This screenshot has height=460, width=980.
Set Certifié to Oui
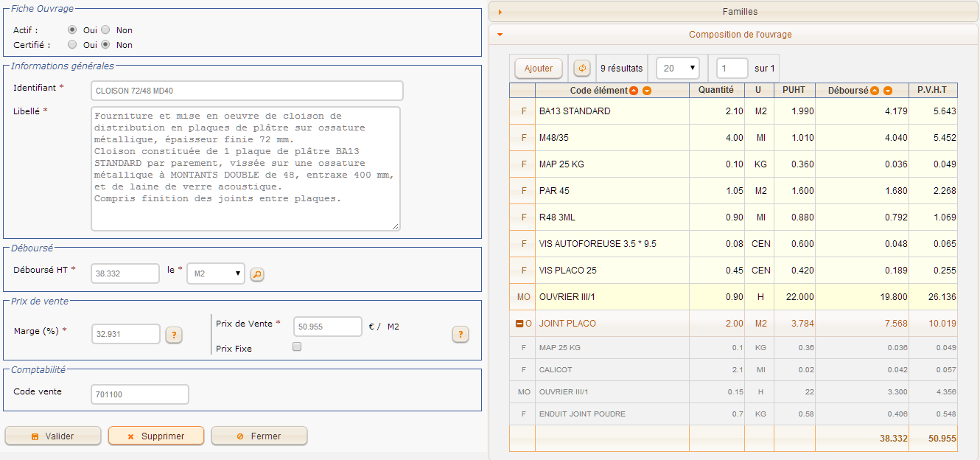[x=72, y=44]
